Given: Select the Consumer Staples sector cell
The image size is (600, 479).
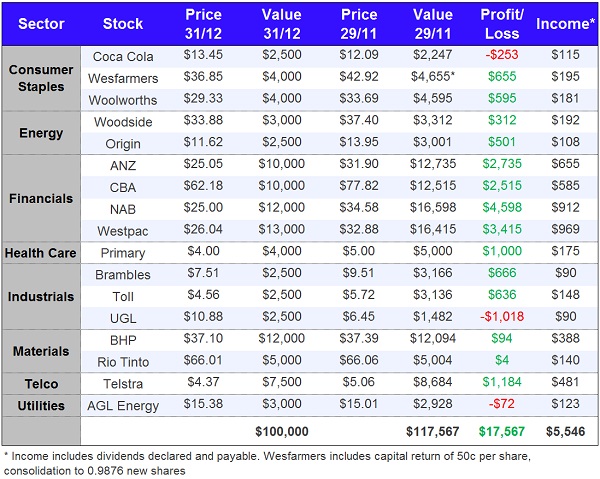Looking at the screenshot, I should pos(42,78).
